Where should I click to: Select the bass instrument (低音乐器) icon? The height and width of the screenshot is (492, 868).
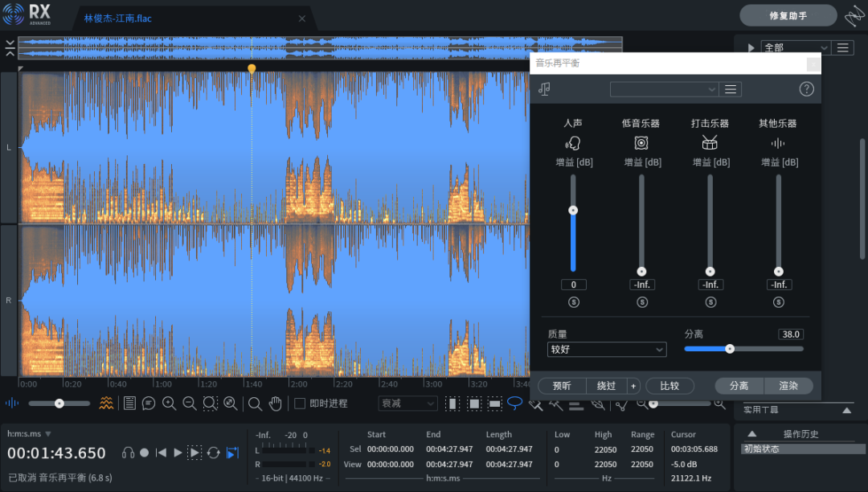click(641, 142)
